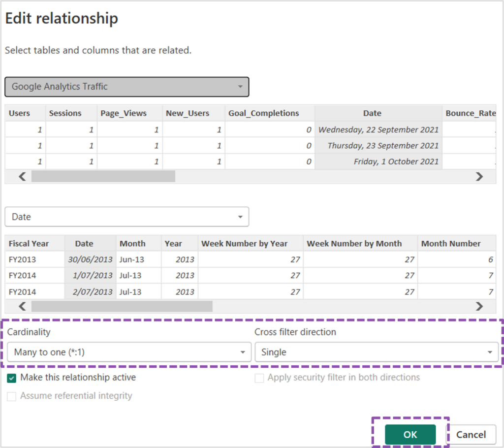Expand Cross filter direction Single dropdown
This screenshot has height=448, width=504.
(x=377, y=352)
